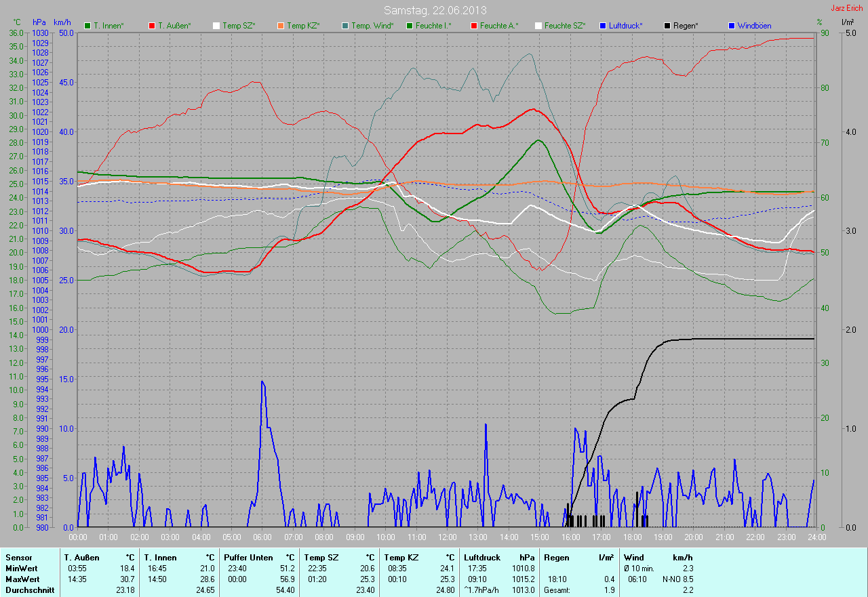The width and height of the screenshot is (868, 597).
Task: Toggle the Regen* legend label
Action: 686,26
